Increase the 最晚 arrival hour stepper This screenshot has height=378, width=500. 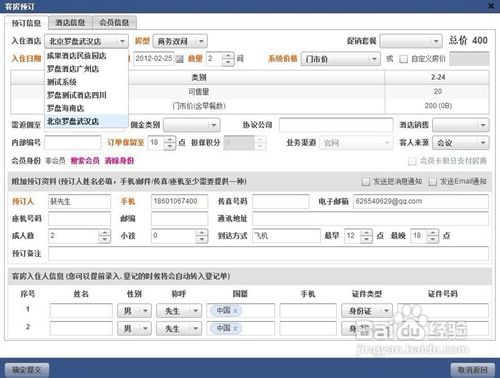(433, 233)
